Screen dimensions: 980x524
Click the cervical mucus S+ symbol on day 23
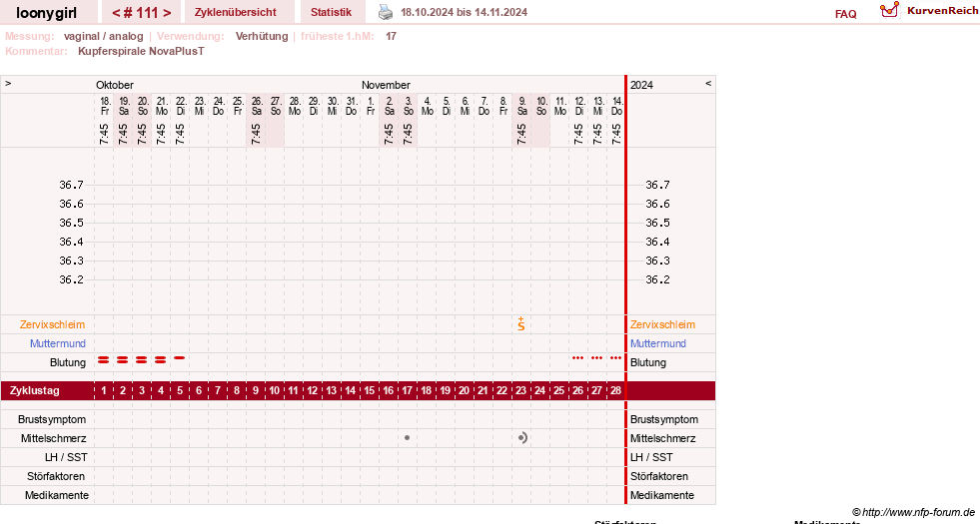(x=521, y=323)
